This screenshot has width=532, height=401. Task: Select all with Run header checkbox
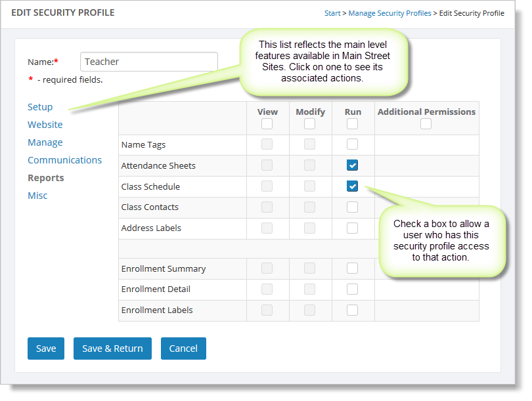coord(353,124)
